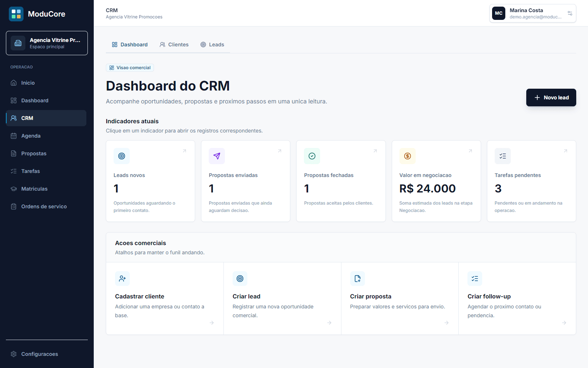588x368 pixels.
Task: Open Ordens de servico from sidebar
Action: pos(46,206)
